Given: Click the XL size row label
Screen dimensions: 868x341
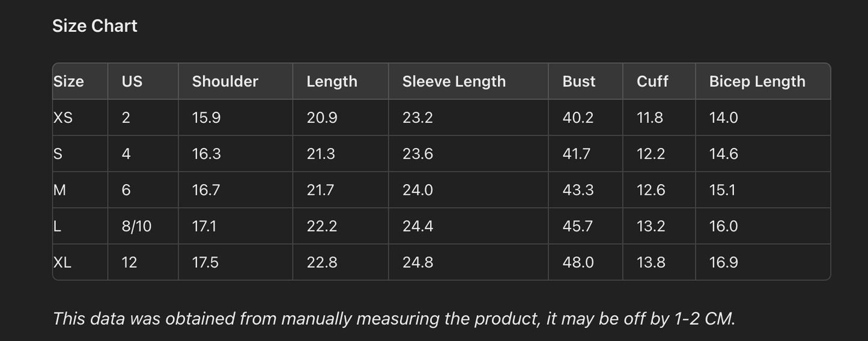Looking at the screenshot, I should click(x=62, y=262).
